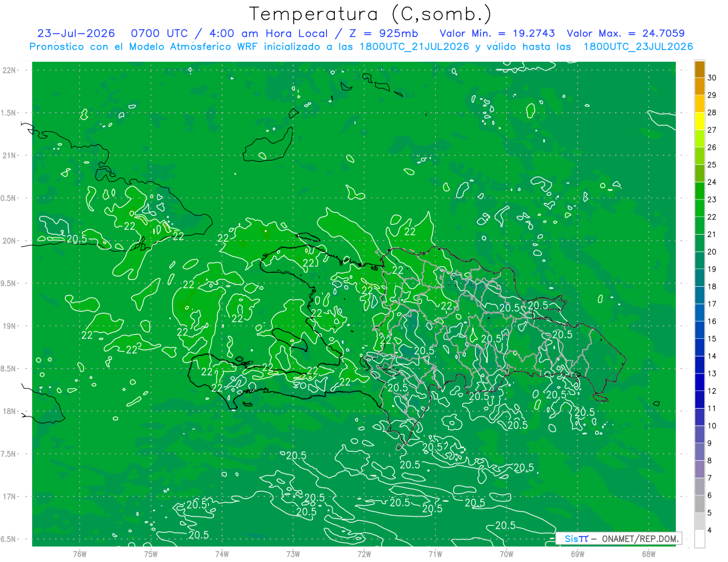
Task: Click the legend value '12'
Action: tap(712, 391)
